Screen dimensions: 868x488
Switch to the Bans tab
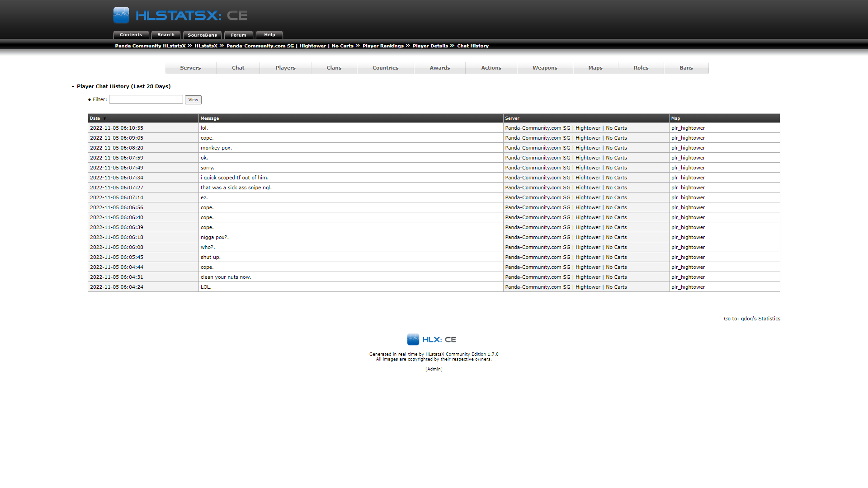click(686, 68)
